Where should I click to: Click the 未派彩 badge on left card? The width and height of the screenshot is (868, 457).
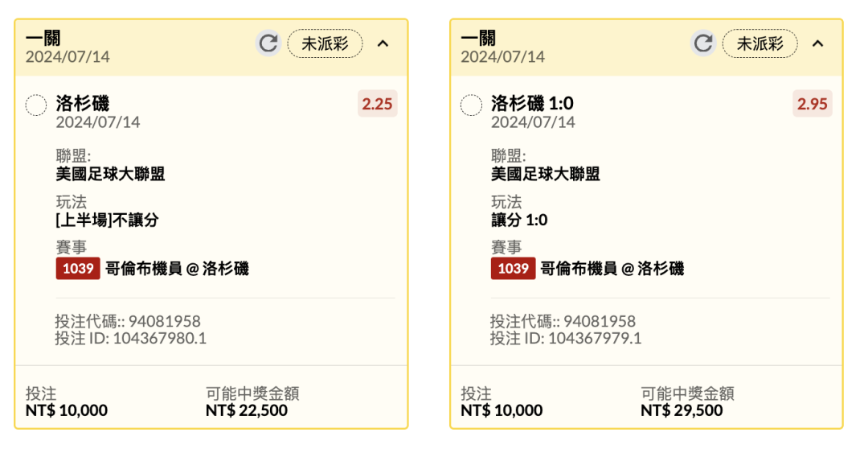coord(325,43)
